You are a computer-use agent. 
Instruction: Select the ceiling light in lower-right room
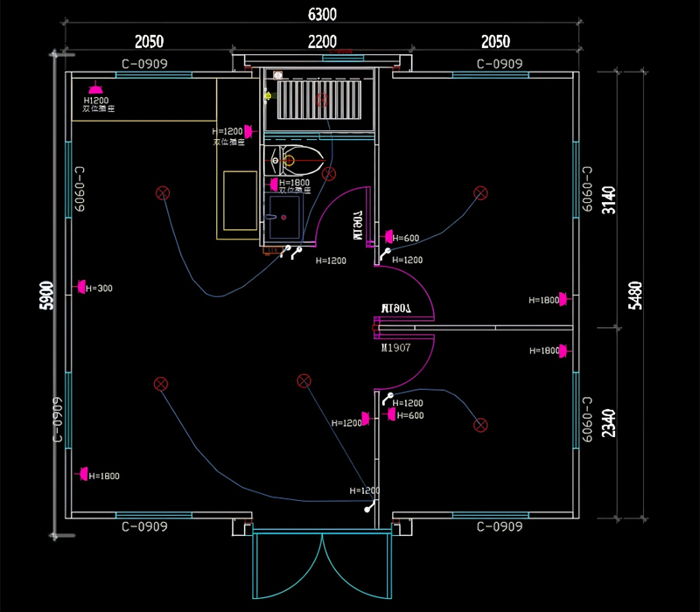pyautogui.click(x=479, y=425)
